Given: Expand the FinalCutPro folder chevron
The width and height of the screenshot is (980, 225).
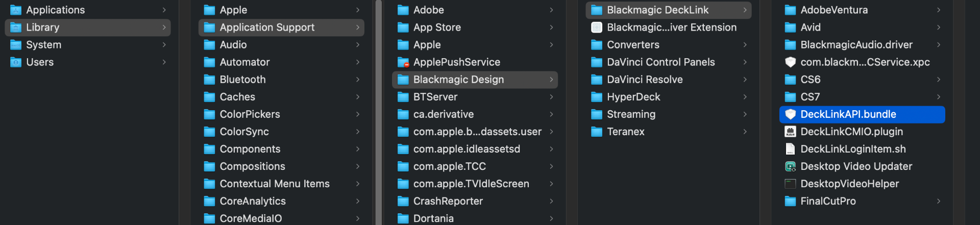Looking at the screenshot, I should point(939,201).
